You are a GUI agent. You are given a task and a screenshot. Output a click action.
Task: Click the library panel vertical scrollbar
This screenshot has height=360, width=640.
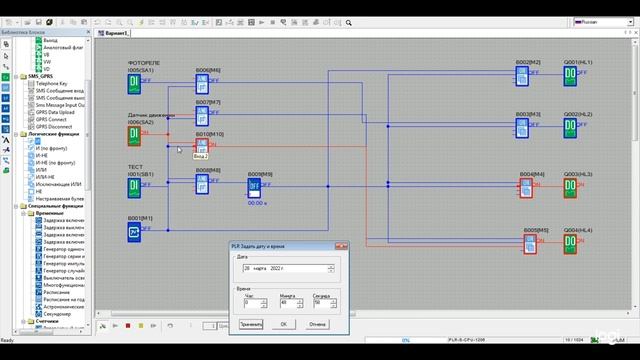click(88, 135)
